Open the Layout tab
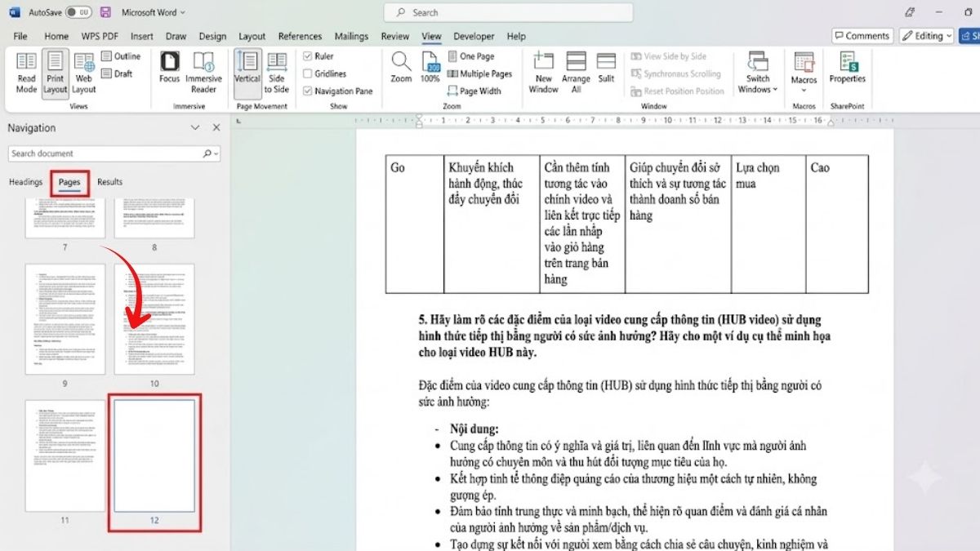980x551 pixels. point(252,36)
